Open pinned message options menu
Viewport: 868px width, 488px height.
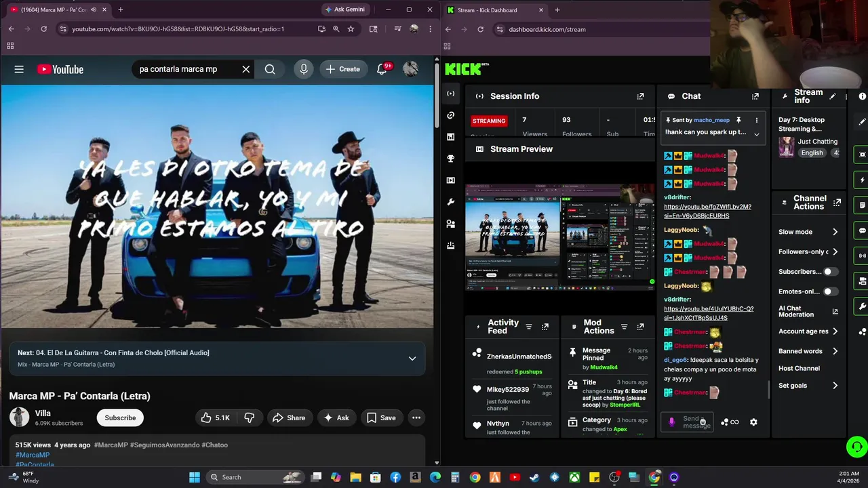tap(757, 120)
